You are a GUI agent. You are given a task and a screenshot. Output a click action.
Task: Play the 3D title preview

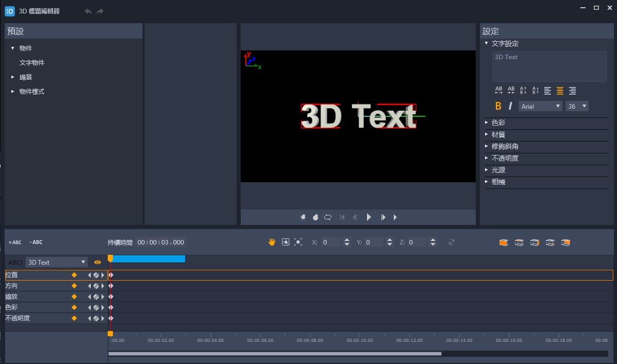pyautogui.click(x=369, y=217)
